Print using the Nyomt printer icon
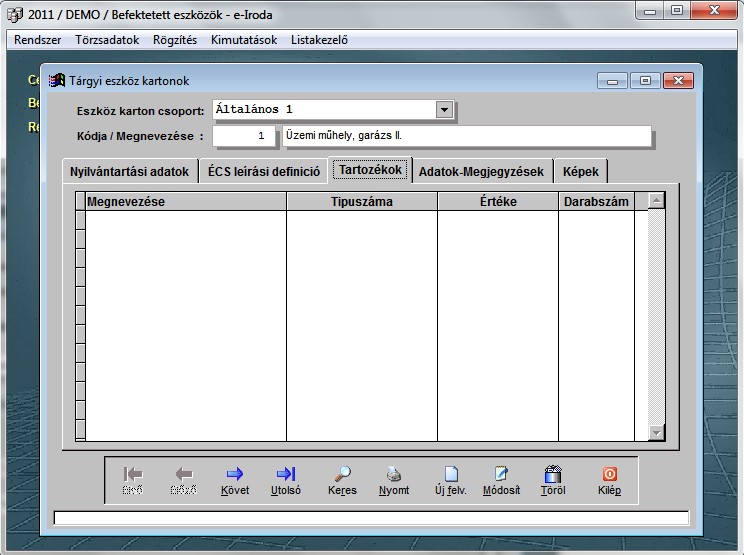 pos(394,475)
